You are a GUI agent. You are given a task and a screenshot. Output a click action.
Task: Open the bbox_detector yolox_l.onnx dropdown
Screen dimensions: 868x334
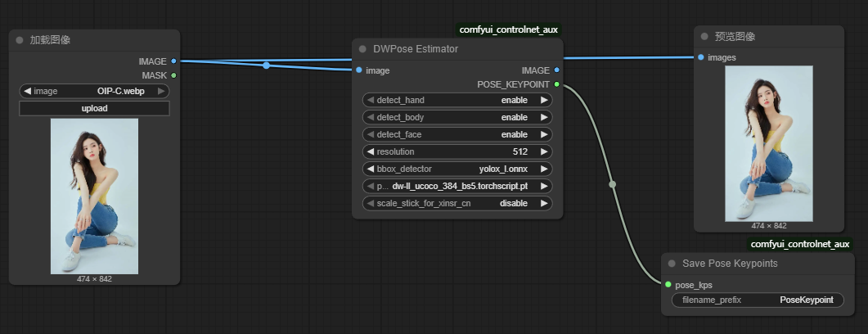tap(456, 169)
